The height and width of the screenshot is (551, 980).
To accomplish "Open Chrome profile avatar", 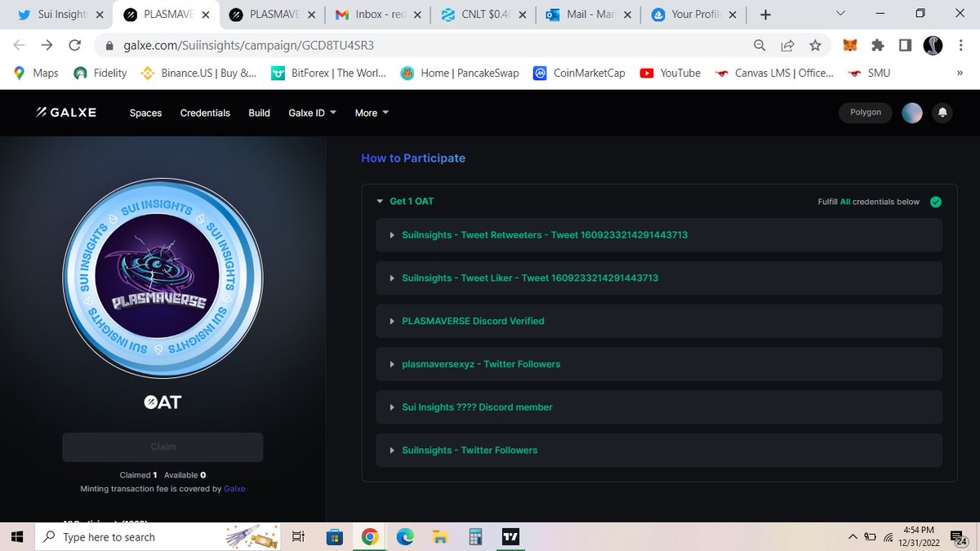I will (933, 46).
